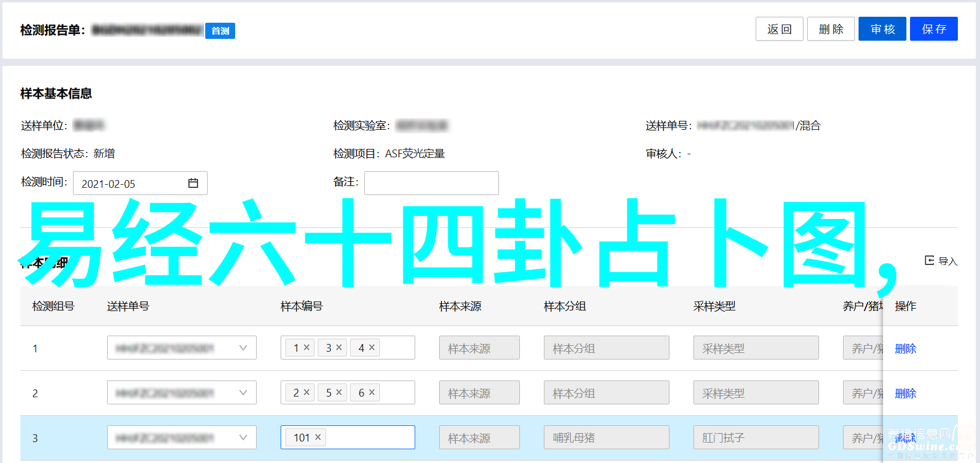Click 删除 link in row 2

(x=905, y=393)
